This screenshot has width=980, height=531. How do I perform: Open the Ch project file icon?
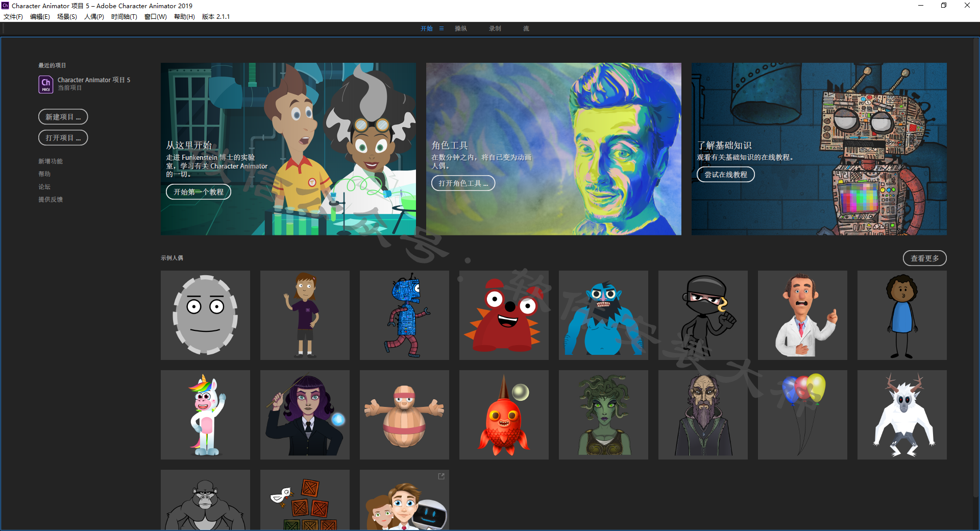click(x=46, y=84)
